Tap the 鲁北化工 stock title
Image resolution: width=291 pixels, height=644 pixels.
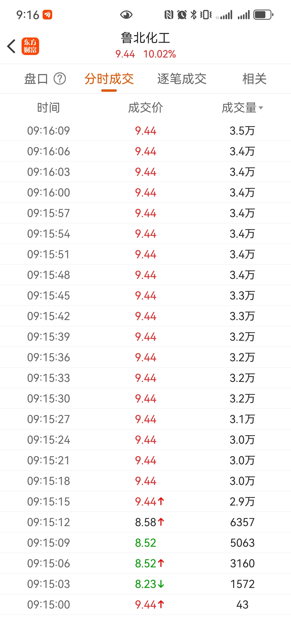[145, 38]
